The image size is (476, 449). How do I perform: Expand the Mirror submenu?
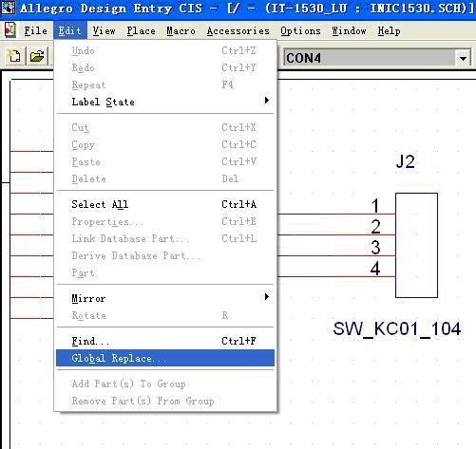click(165, 298)
